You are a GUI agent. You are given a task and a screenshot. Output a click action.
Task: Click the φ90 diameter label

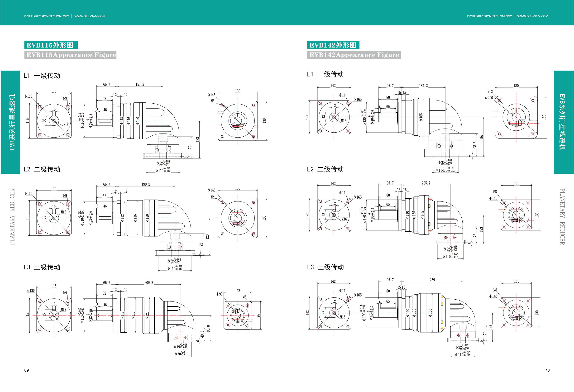point(219,294)
